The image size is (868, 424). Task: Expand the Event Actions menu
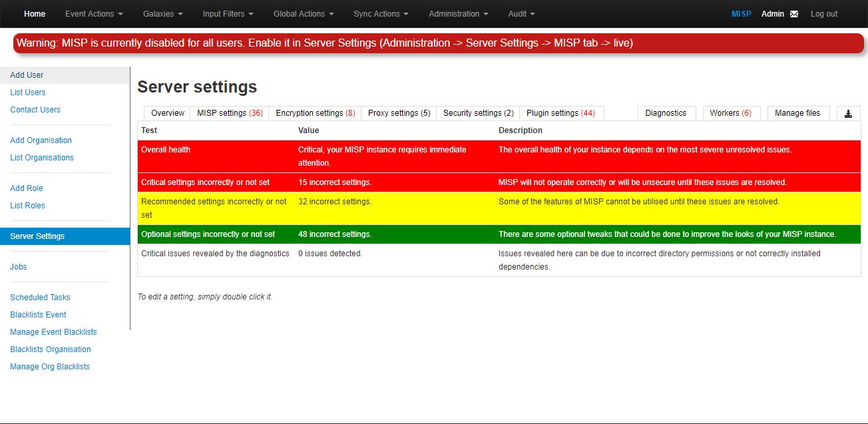(93, 13)
